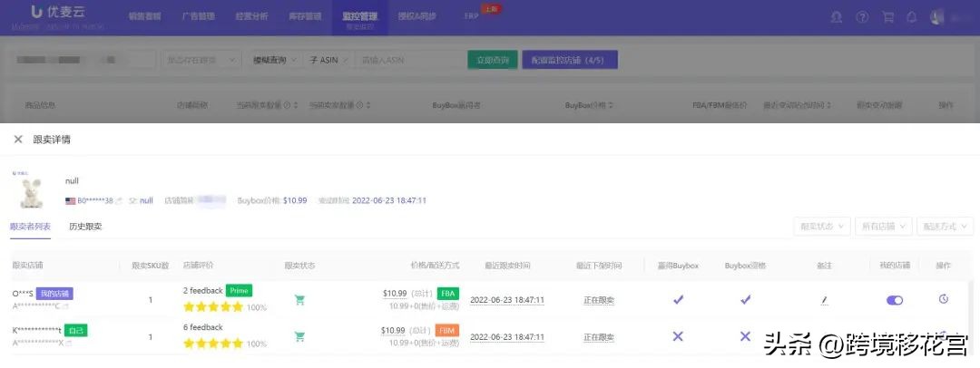Image resolution: width=980 pixels, height=368 pixels.
Task: Click 2022-06-23 18:47:11 time in K***t row
Action: [x=507, y=337]
